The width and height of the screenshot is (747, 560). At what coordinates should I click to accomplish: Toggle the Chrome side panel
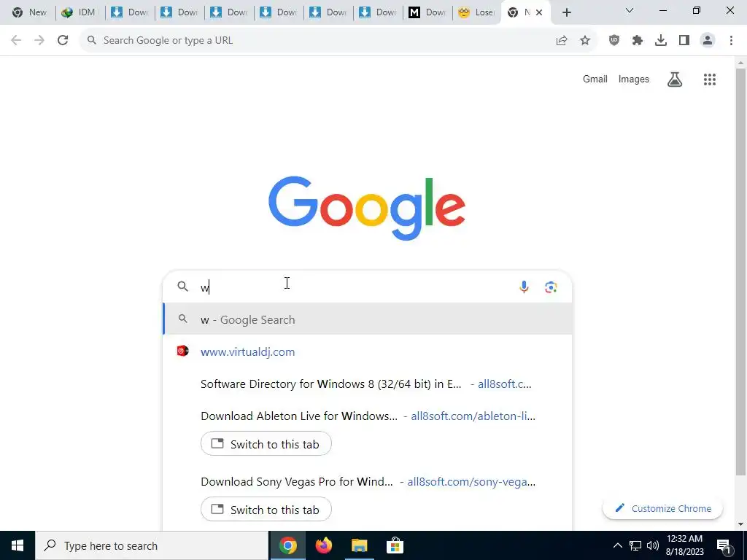684,41
